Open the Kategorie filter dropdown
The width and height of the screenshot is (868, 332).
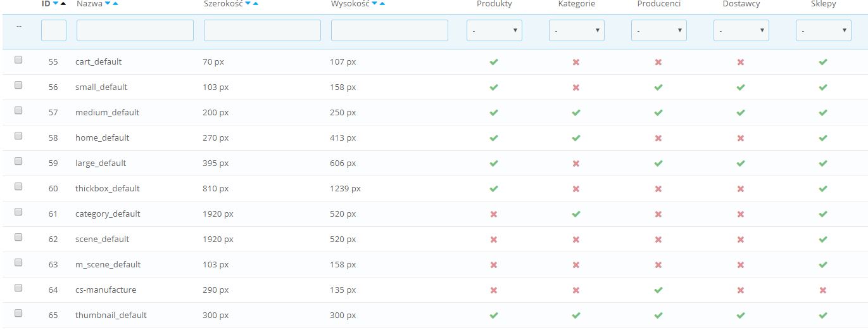coord(577,30)
